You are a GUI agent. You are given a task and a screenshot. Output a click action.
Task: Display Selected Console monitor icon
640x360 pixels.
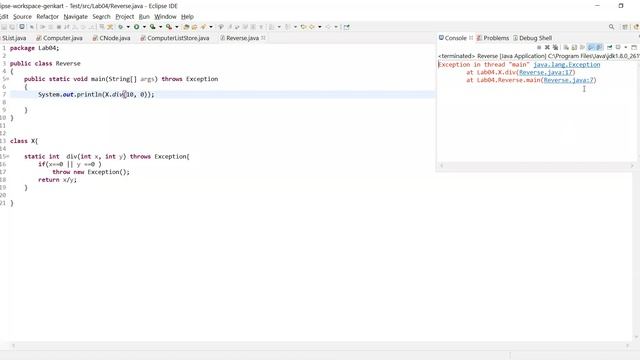coord(618,47)
